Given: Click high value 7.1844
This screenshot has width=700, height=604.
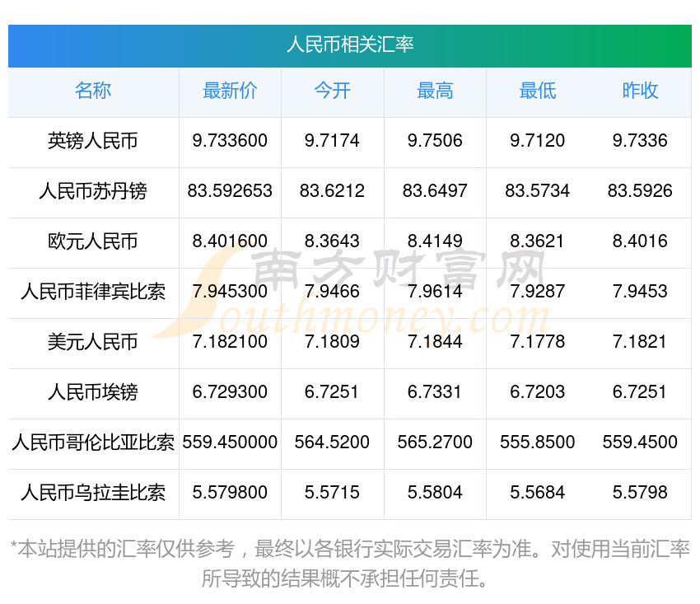Looking at the screenshot, I should (435, 342).
